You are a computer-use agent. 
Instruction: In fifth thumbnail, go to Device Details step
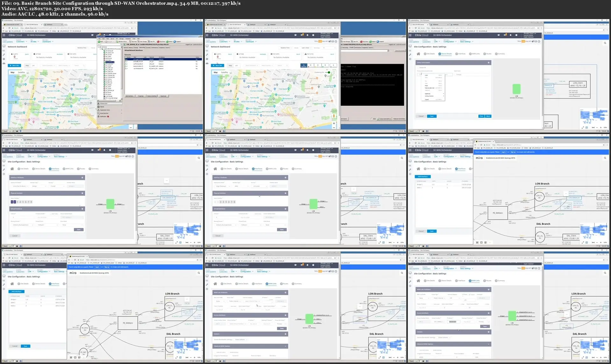[242, 169]
